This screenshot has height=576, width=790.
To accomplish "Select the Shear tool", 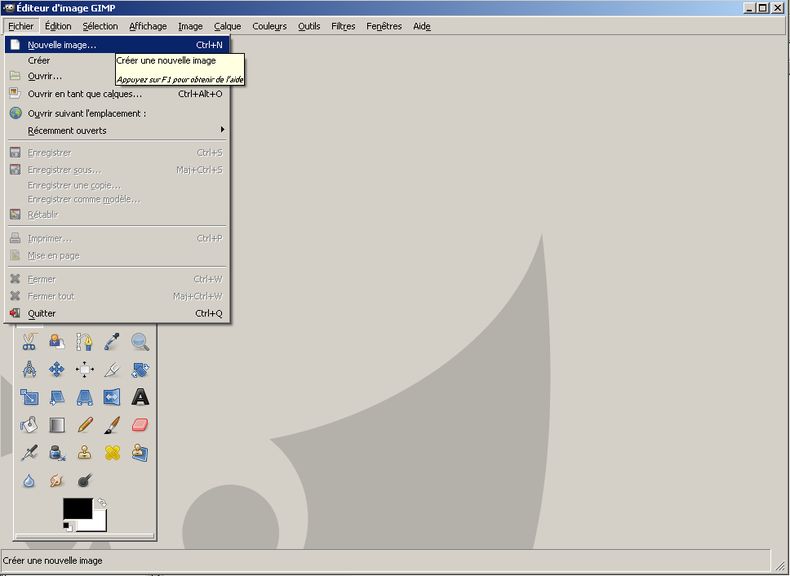I will click(57, 397).
